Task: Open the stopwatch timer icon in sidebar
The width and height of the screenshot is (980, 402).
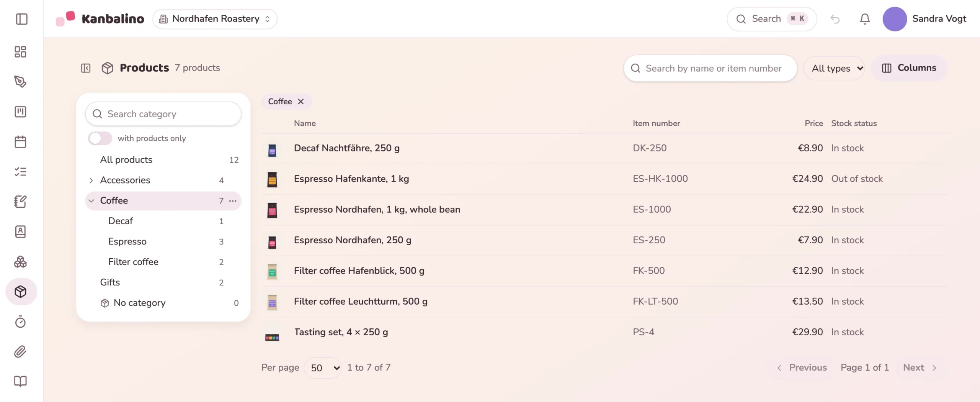Action: [20, 322]
